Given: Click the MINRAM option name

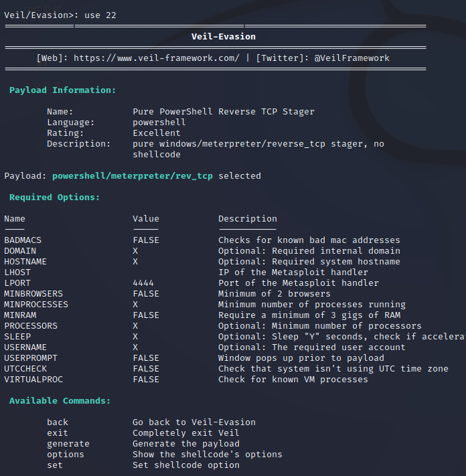Looking at the screenshot, I should (x=20, y=315).
